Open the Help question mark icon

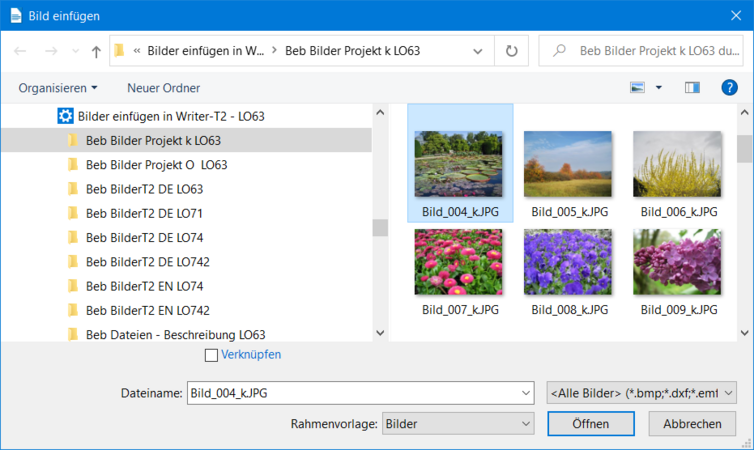(729, 88)
